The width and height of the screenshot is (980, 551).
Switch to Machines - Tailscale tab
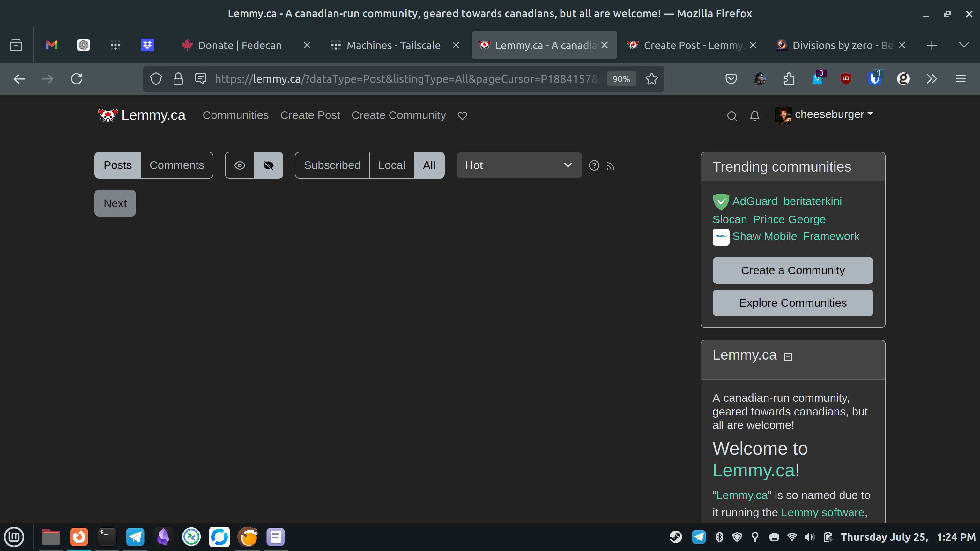393,46
